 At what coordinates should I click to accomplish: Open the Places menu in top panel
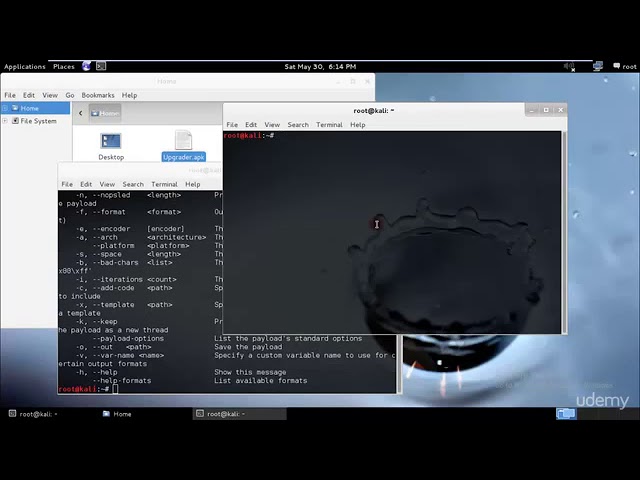[x=64, y=67]
